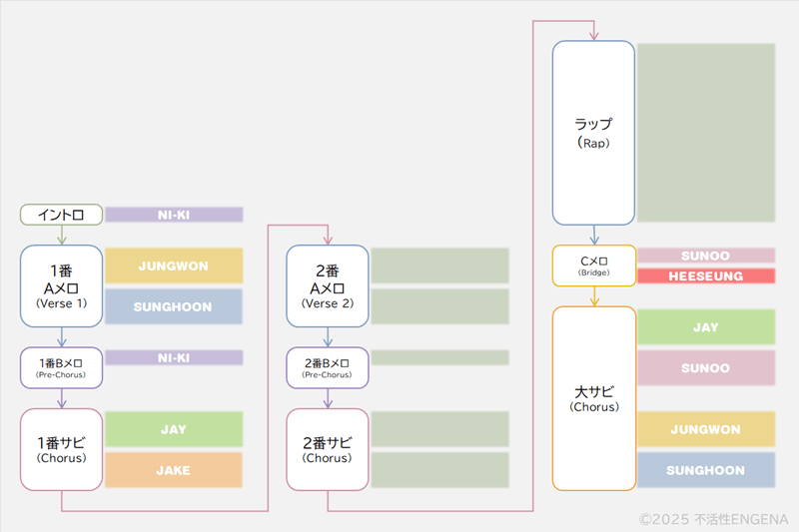Open the 大サビ final chorus box
This screenshot has height=532, width=799.
[x=593, y=398]
